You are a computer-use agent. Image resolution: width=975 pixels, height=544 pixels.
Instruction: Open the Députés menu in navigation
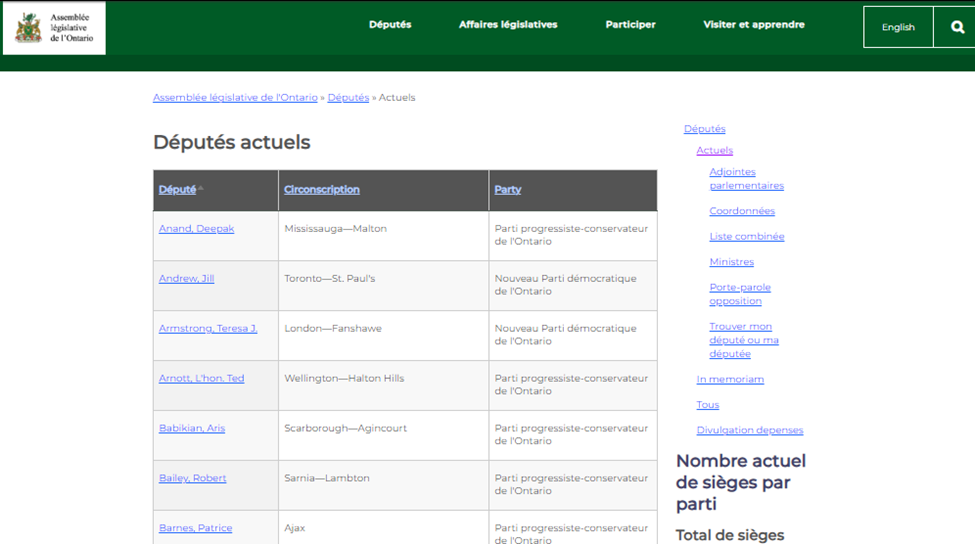[x=390, y=25]
